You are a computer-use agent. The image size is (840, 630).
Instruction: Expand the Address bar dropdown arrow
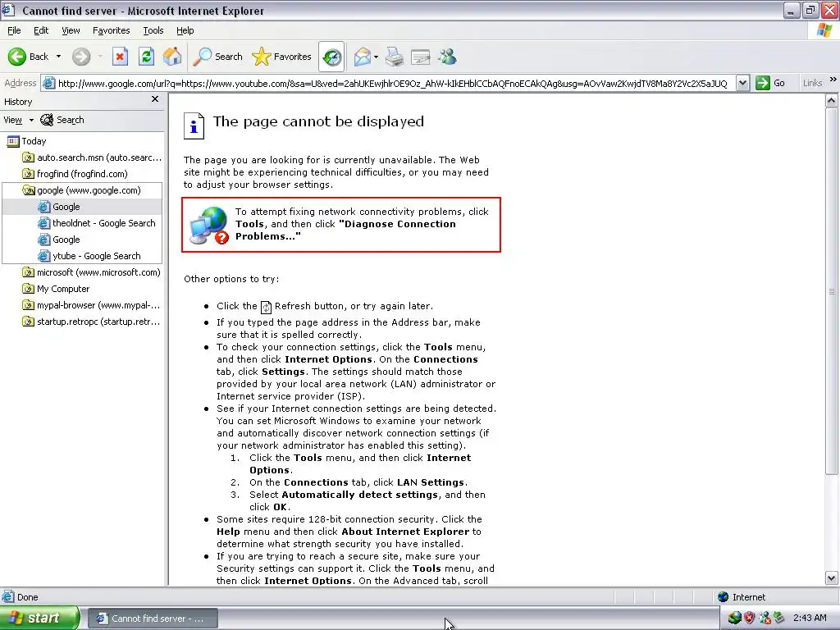click(742, 83)
